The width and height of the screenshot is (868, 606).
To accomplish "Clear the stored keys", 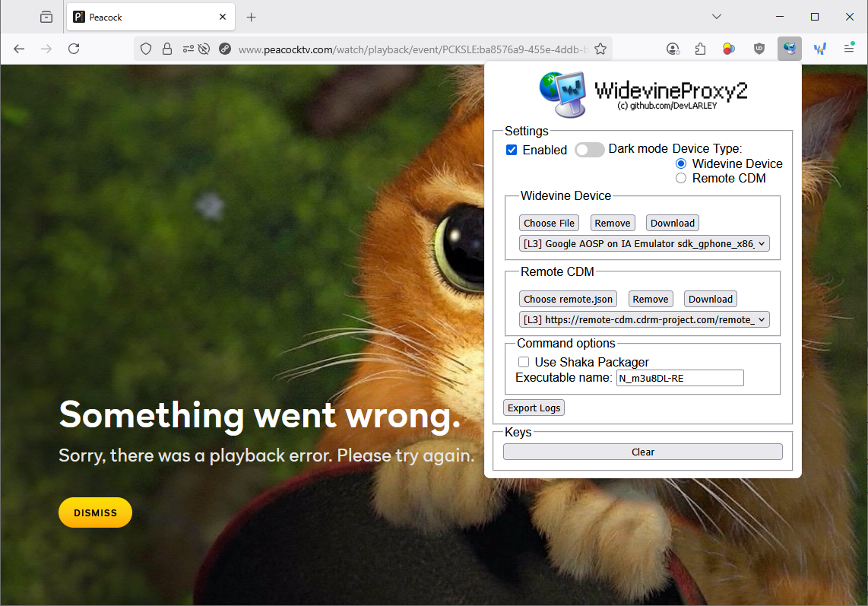I will click(x=643, y=452).
